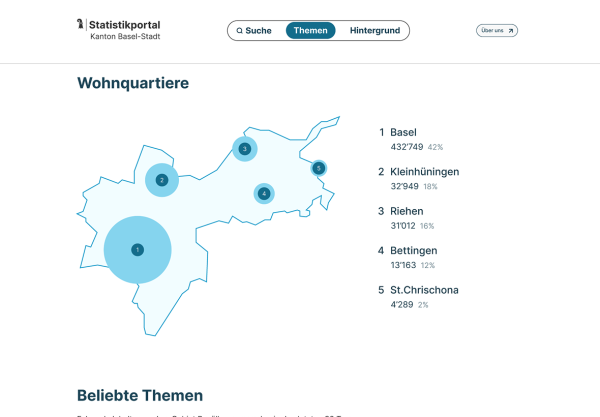Click the Basel staff logo icon

[x=81, y=24]
